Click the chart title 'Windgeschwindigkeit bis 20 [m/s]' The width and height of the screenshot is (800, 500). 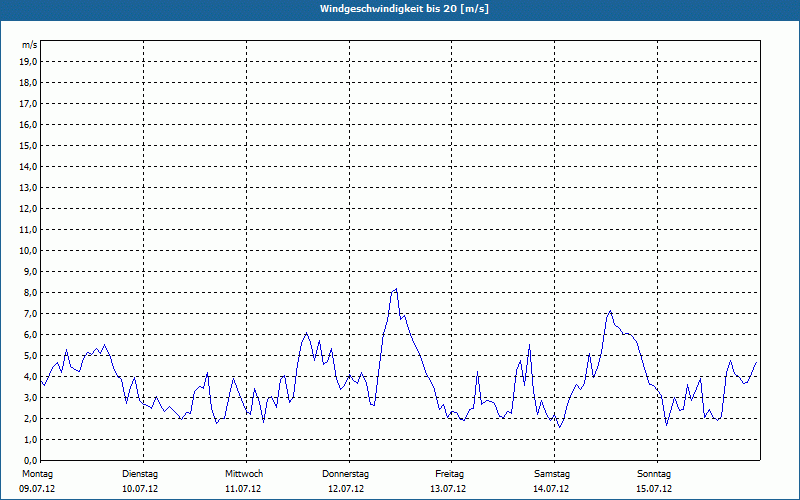pos(404,9)
